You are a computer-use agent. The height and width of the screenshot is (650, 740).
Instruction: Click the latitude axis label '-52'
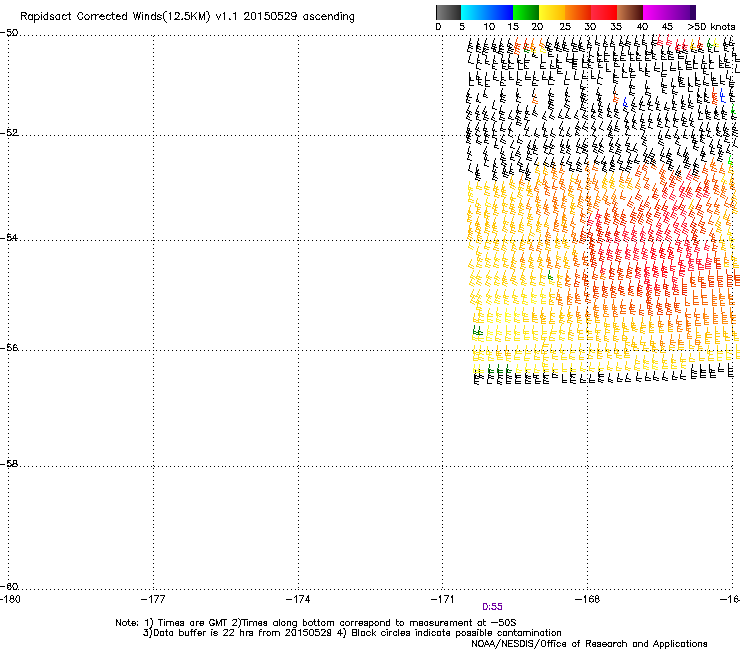coord(9,133)
